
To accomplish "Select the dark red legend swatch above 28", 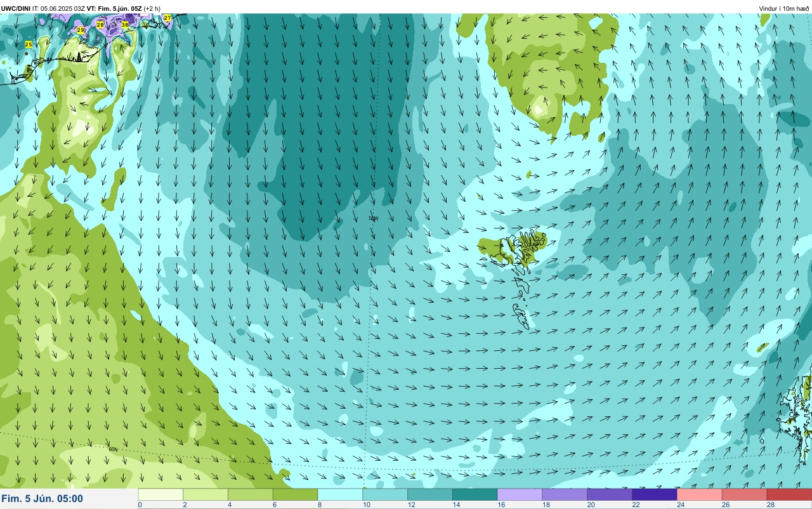I will tap(790, 494).
